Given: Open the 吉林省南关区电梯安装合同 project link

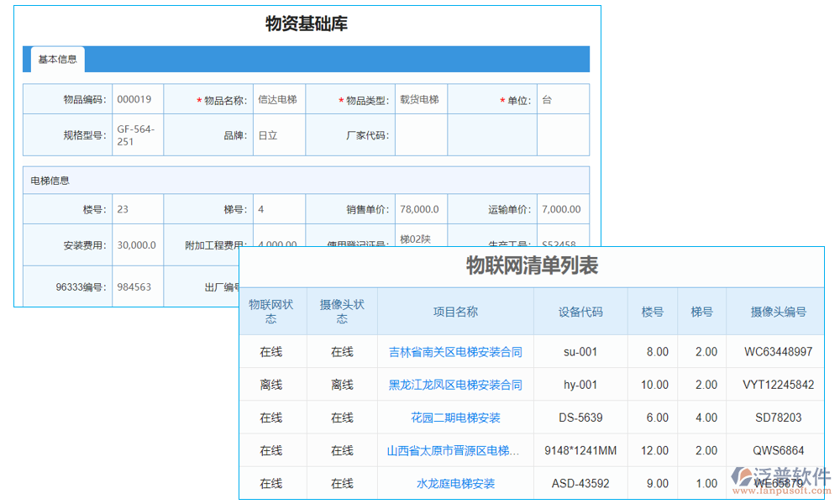Looking at the screenshot, I should coord(457,351).
